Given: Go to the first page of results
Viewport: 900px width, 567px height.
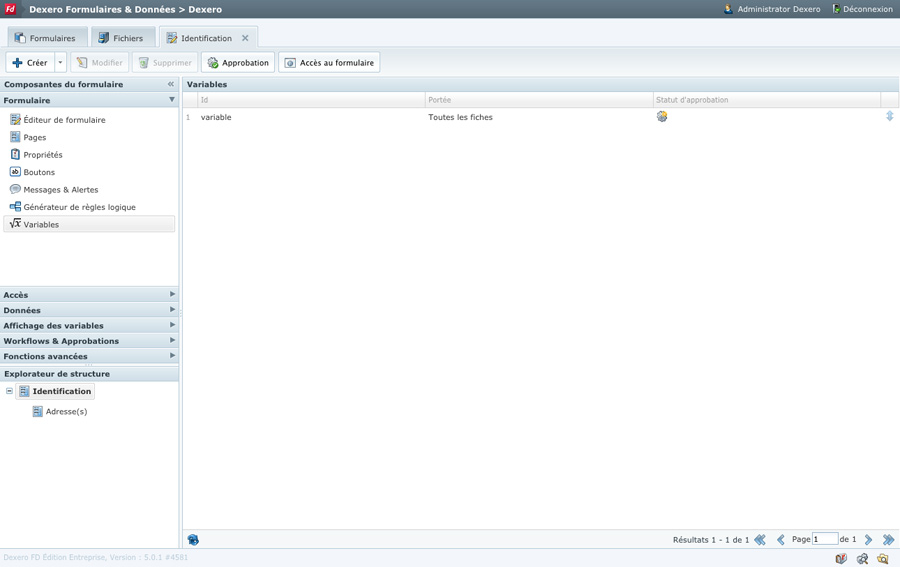Looking at the screenshot, I should tap(760, 540).
